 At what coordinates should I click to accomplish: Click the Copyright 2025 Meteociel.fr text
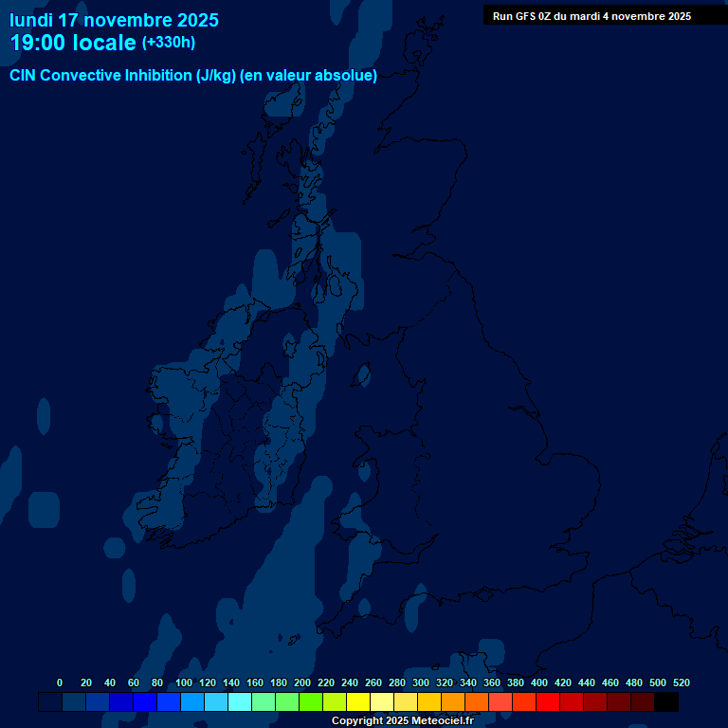click(402, 721)
